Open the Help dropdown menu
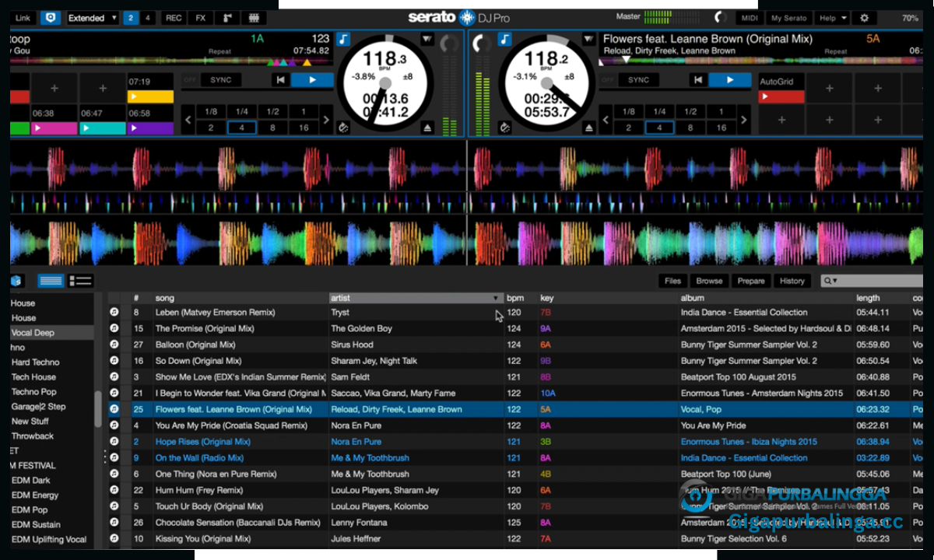The image size is (934, 560). tap(832, 17)
